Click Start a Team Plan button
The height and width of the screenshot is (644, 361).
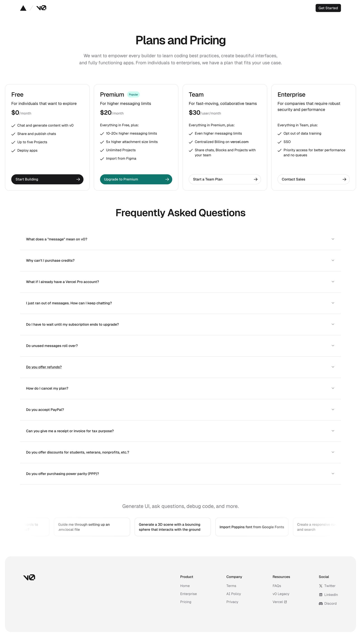[x=224, y=179]
